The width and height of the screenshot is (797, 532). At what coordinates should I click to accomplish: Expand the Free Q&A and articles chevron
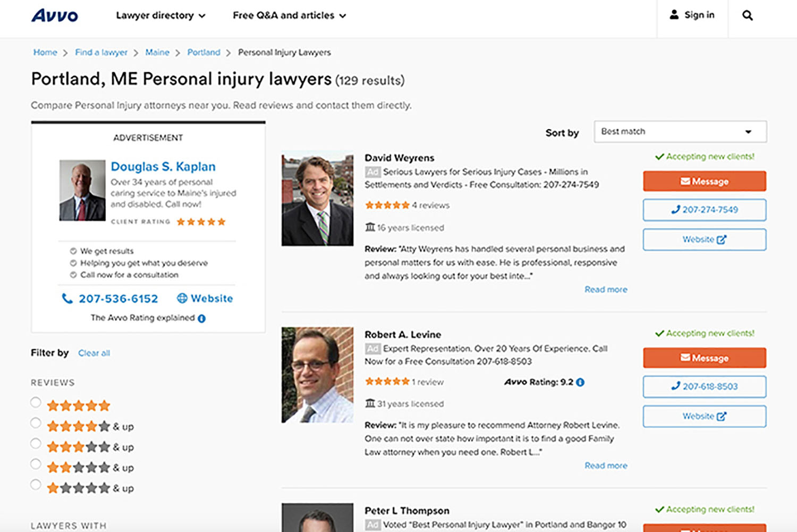pyautogui.click(x=343, y=16)
